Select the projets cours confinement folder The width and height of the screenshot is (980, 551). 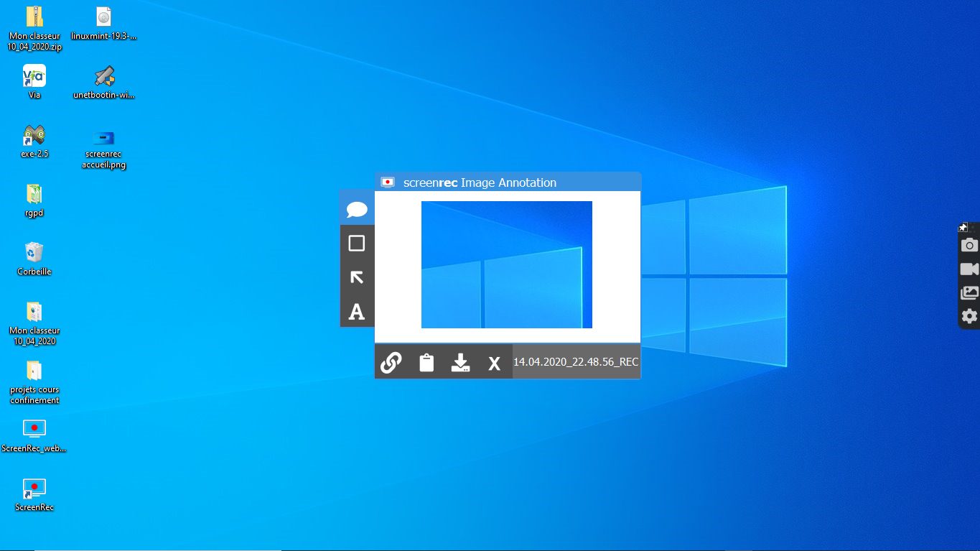34,381
